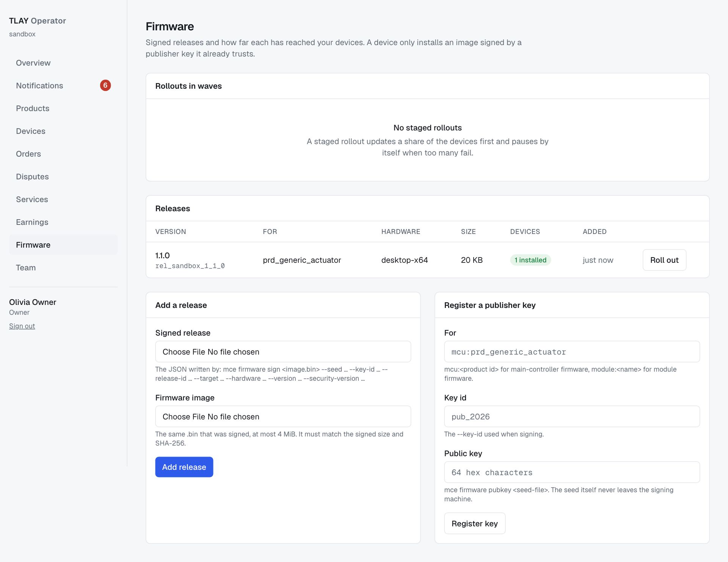Click TLAY Operator title in sidebar

pyautogui.click(x=38, y=21)
